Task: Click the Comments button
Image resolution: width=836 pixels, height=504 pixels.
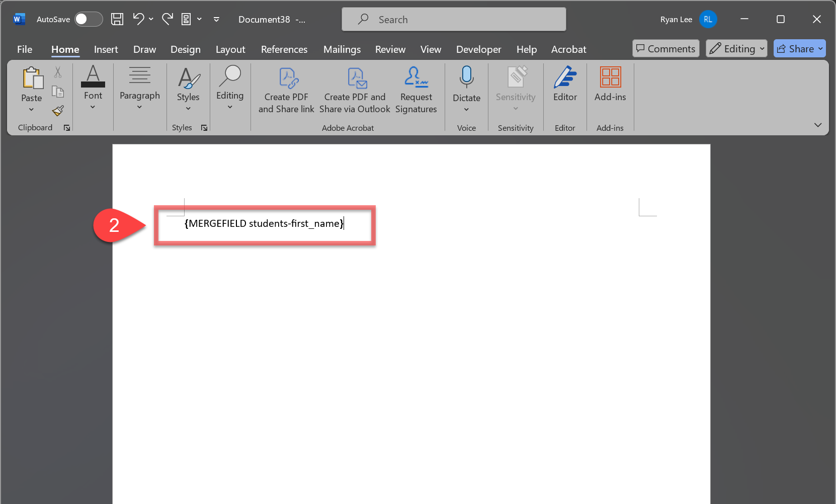Action: click(x=665, y=49)
